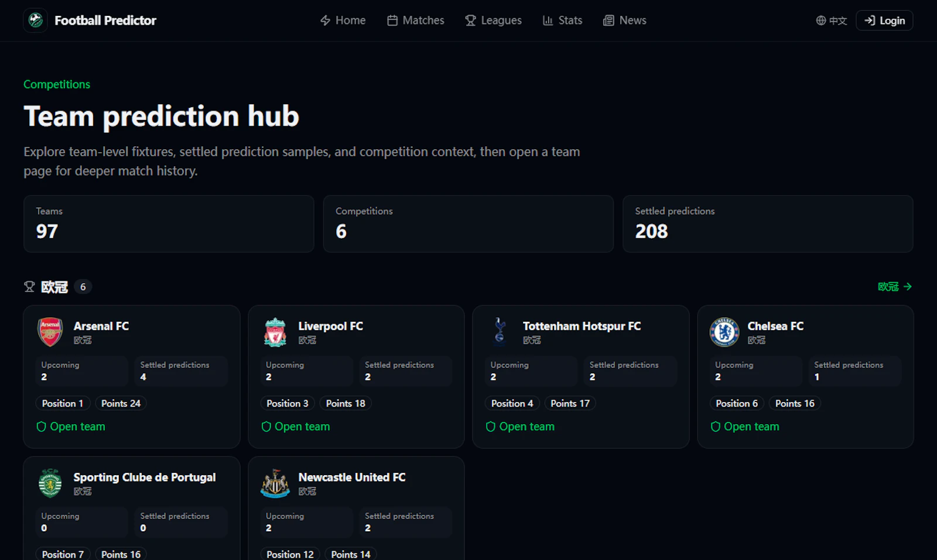Screen dimensions: 937x560
Task: Click the globe language icon
Action: (821, 20)
